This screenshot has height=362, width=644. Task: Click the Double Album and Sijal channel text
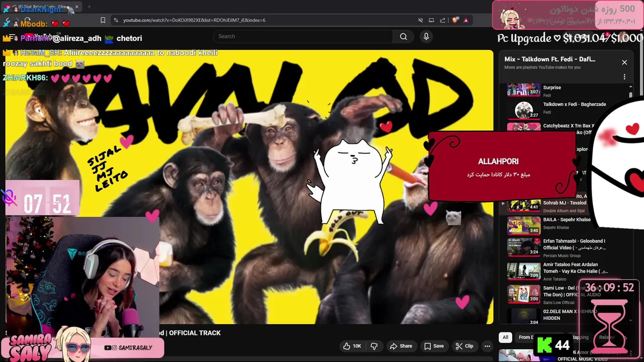[x=564, y=211]
